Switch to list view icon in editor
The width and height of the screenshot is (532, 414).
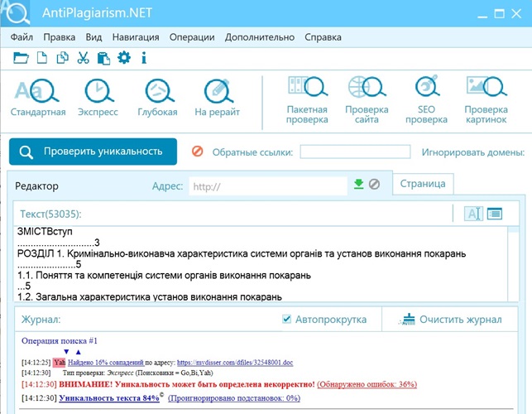point(494,214)
